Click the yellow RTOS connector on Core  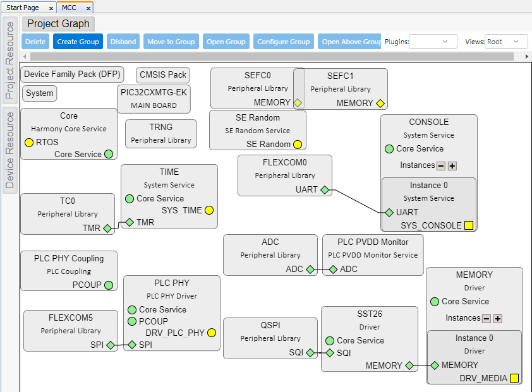29,143
